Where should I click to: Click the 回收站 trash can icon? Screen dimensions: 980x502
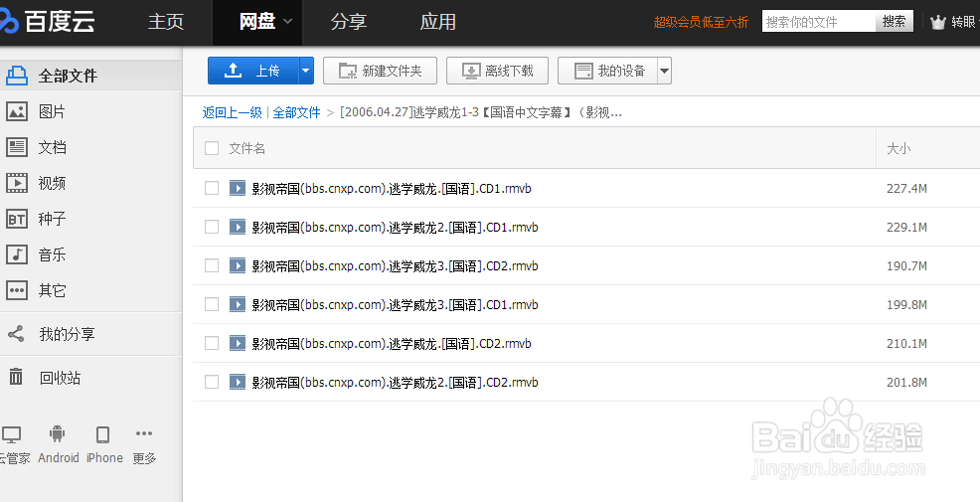pyautogui.click(x=16, y=377)
